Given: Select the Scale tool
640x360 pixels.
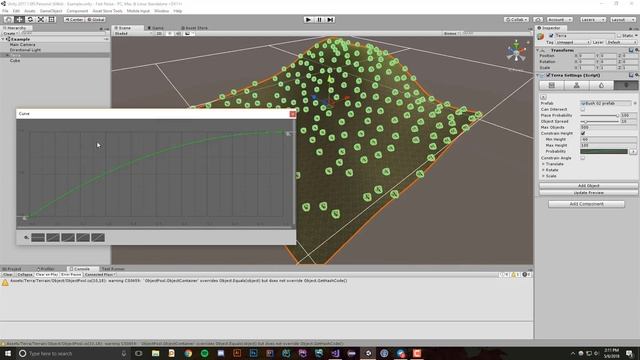Looking at the screenshot, I should 41,19.
